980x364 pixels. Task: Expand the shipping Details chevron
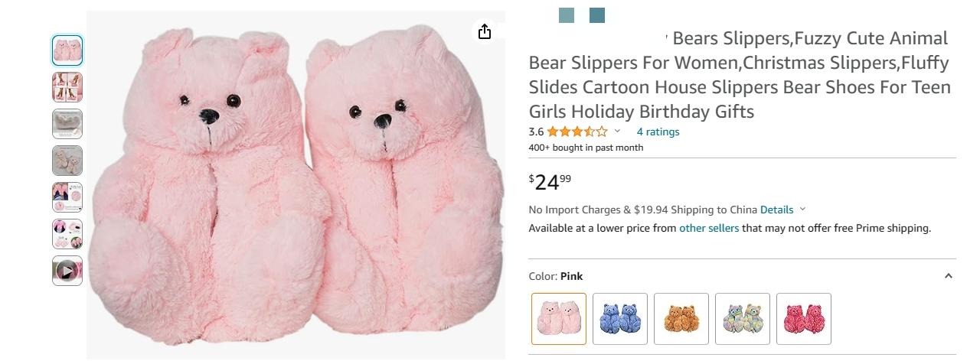(802, 210)
